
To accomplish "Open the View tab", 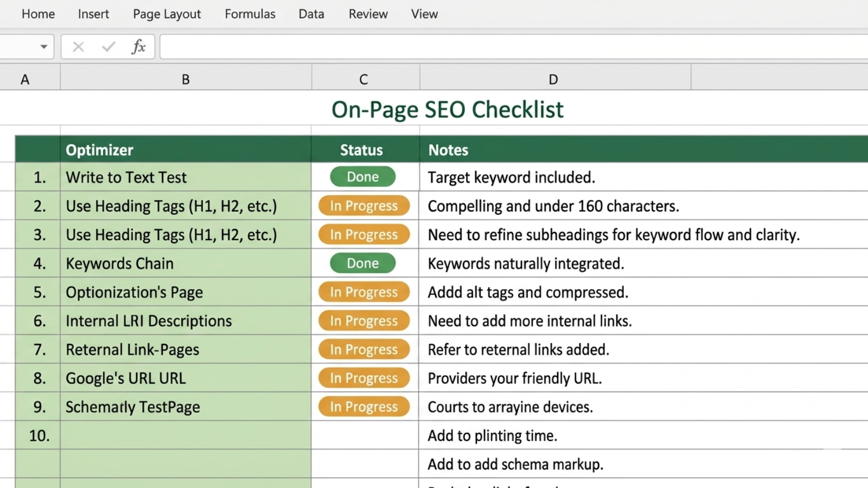I will pos(424,14).
